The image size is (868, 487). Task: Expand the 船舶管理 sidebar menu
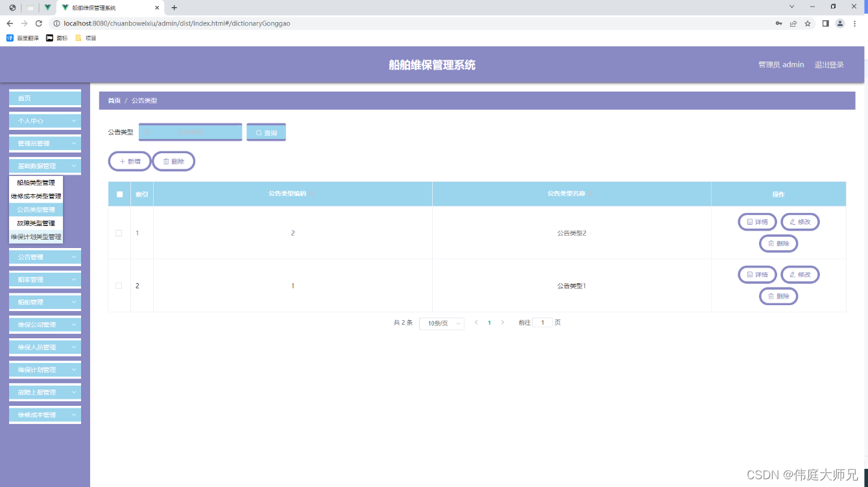click(x=45, y=303)
